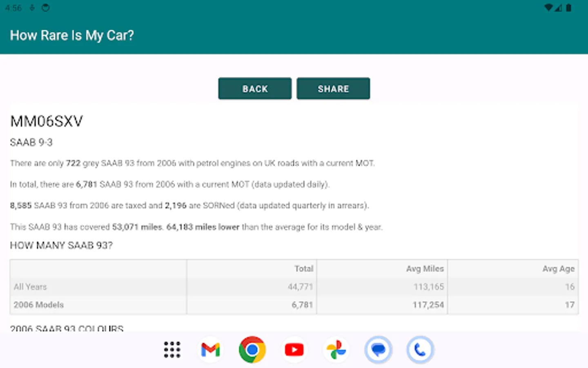The width and height of the screenshot is (588, 368).
Task: Tap the Wi-Fi status icon
Action: [549, 8]
